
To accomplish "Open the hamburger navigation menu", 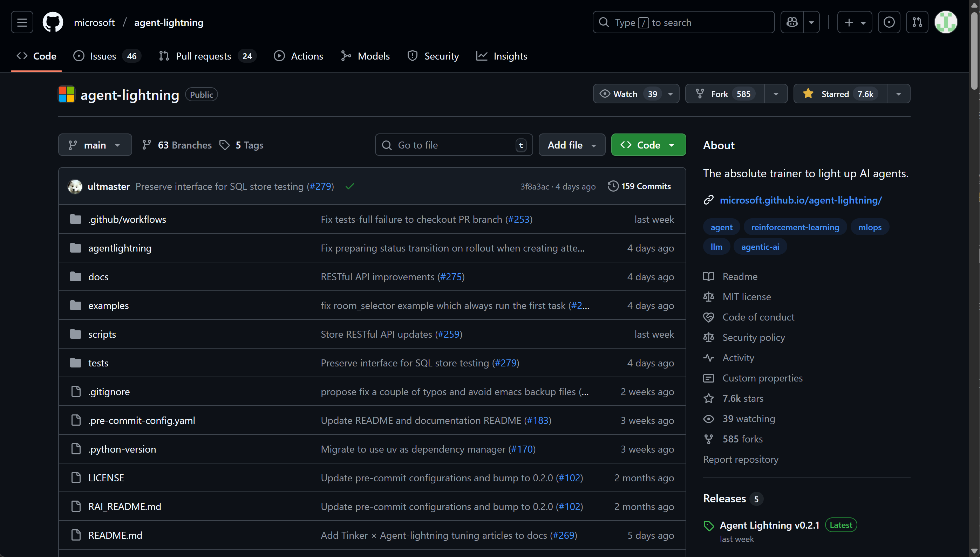I will click(22, 22).
